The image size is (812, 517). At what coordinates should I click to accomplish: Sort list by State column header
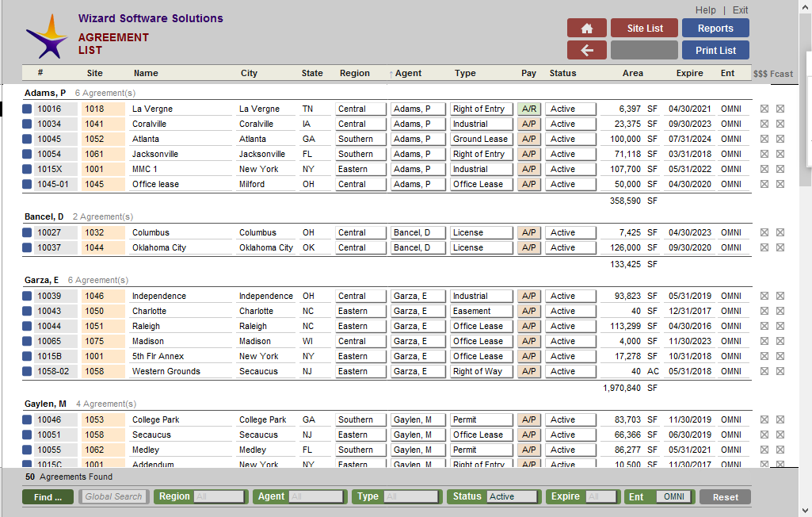(312, 73)
